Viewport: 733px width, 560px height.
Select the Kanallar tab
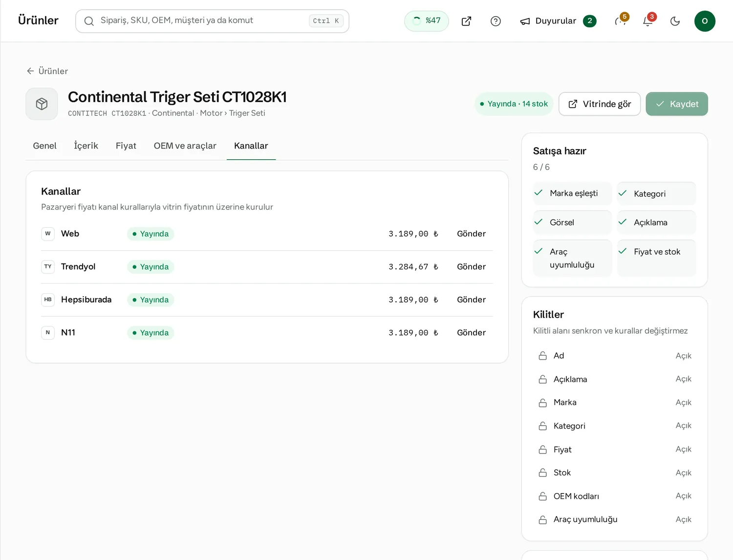251,146
